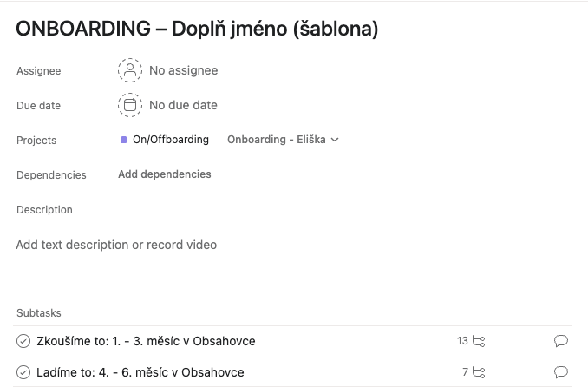Open subtask tree icon for Zkoušíme to
Viewport: 588px width, 387px height.
[x=479, y=341]
